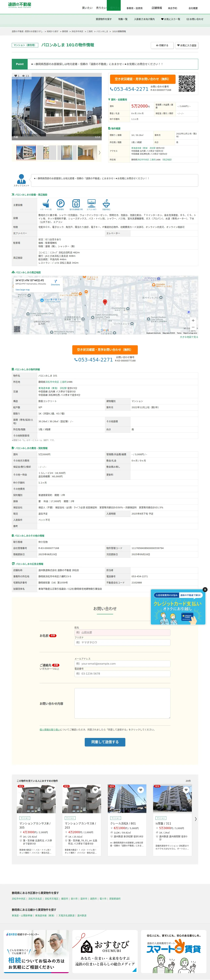The image size is (210, 980).
Task: Focus the 姓名 name input field
Action: click(x=122, y=632)
